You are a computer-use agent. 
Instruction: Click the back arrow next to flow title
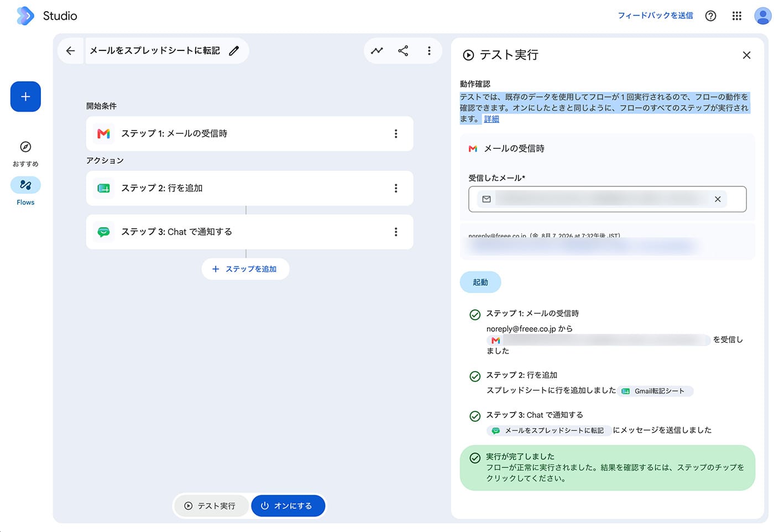point(70,51)
